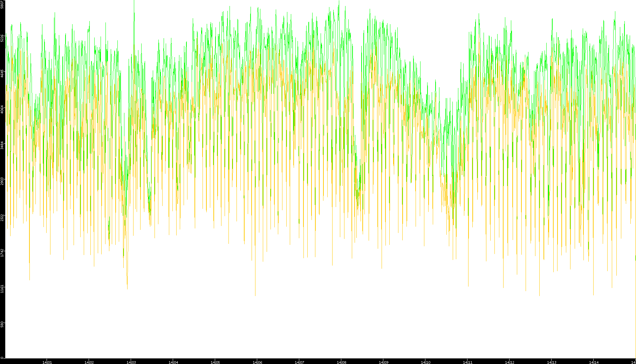Viewport: 636px width, 364px height.
Task: Click the 14:13 time axis label
Action: tap(552, 362)
